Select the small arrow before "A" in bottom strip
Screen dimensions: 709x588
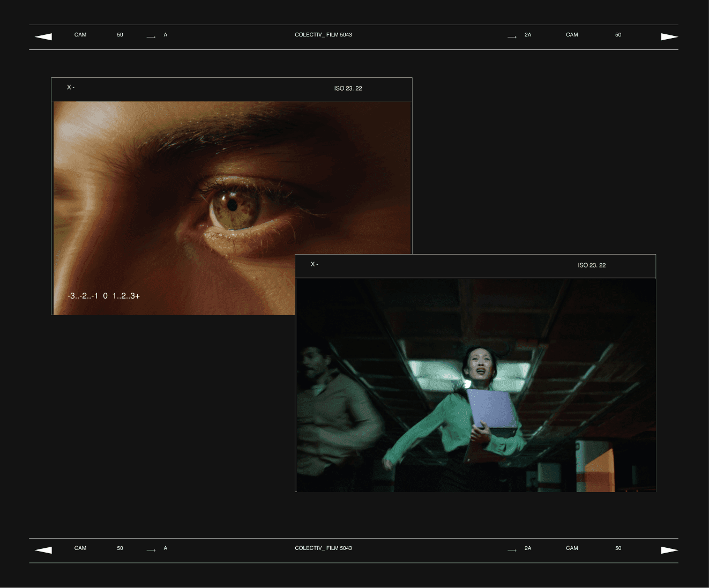tap(151, 550)
